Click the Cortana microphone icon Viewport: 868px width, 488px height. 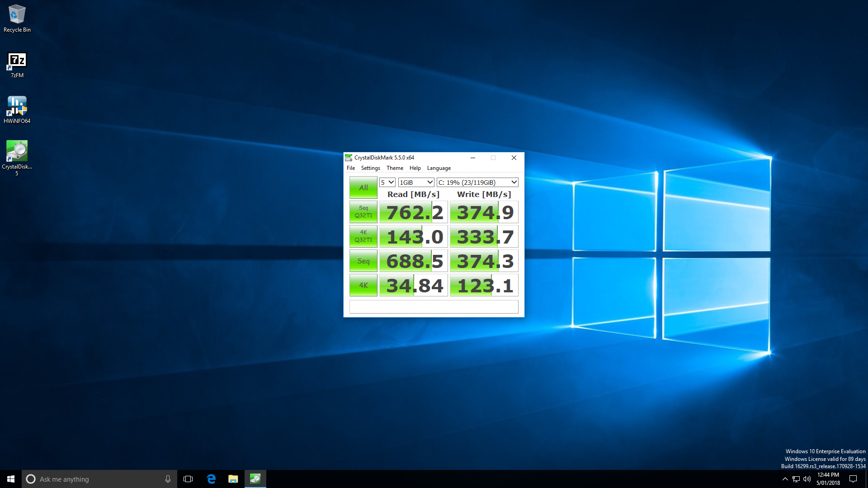168,479
